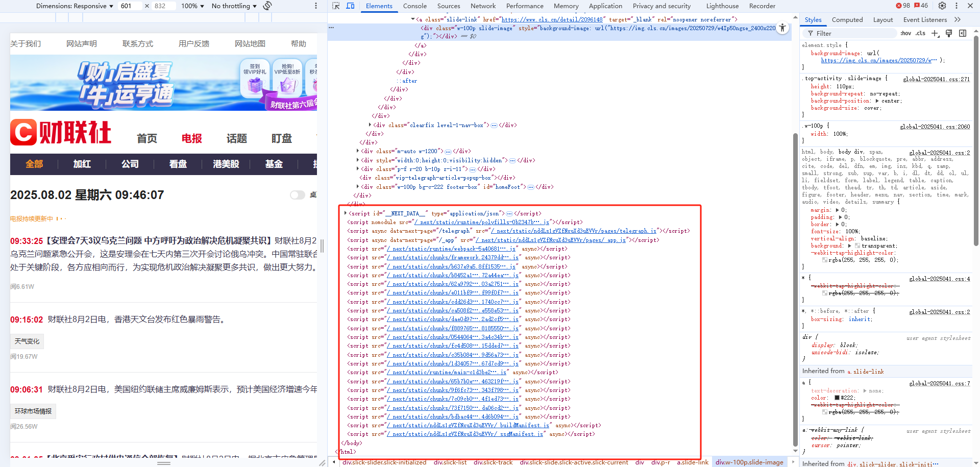
Task: Click the #222 color swatch
Action: click(837, 398)
